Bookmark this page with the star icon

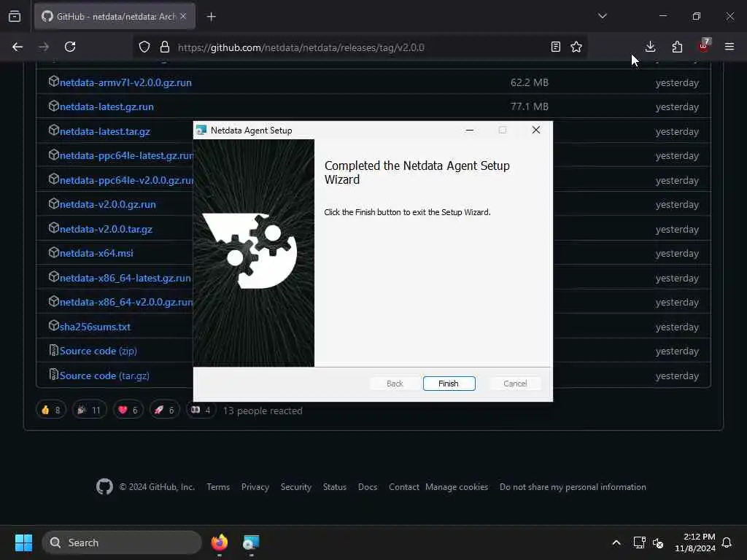[x=576, y=47]
